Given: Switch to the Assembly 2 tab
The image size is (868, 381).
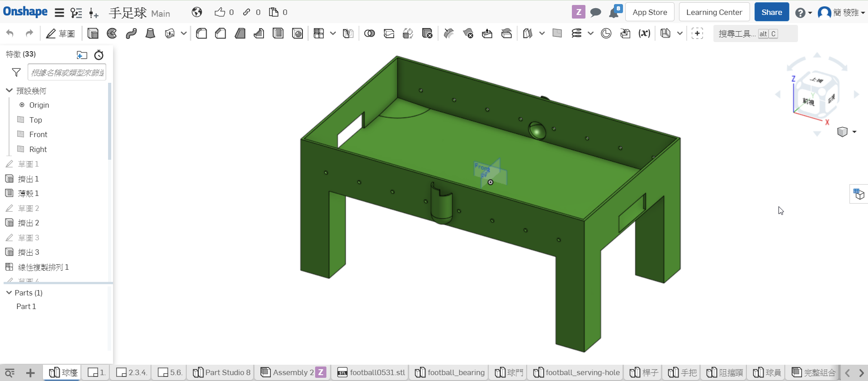Looking at the screenshot, I should (x=292, y=372).
